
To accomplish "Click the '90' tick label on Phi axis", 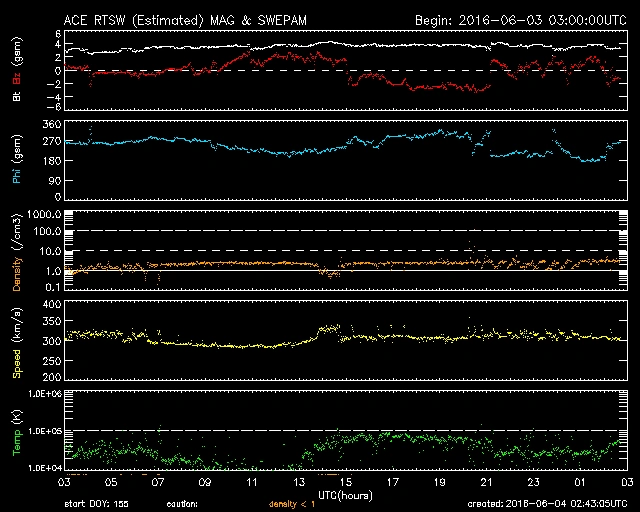I will point(55,180).
